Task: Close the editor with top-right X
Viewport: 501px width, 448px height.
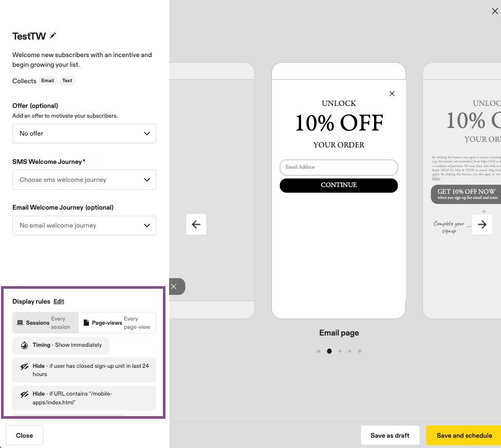Action: [495, 11]
